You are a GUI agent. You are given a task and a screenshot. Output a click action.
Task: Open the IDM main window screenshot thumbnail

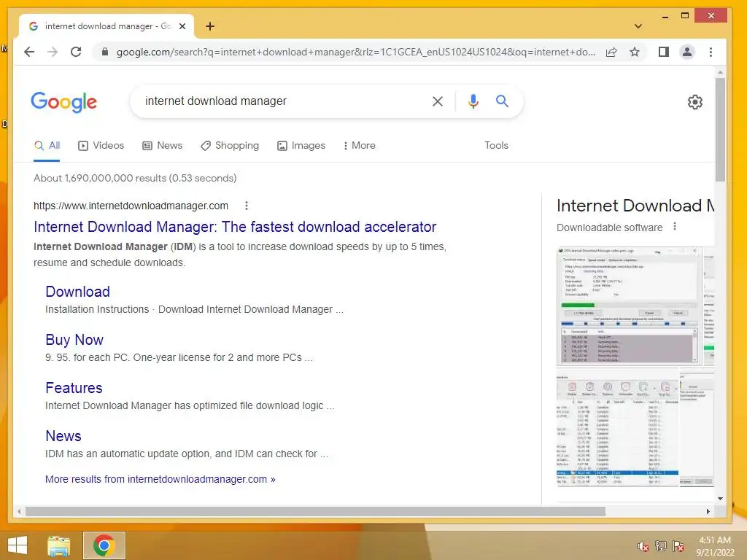pos(617,427)
